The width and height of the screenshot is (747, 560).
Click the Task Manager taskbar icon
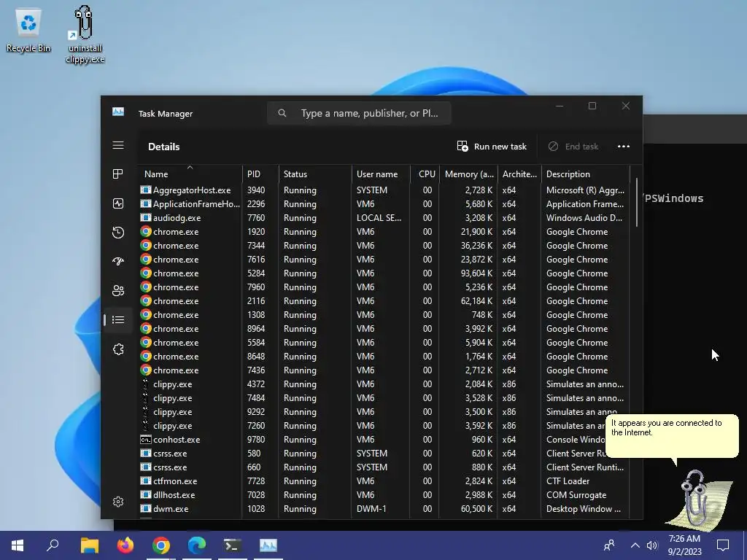(268, 545)
